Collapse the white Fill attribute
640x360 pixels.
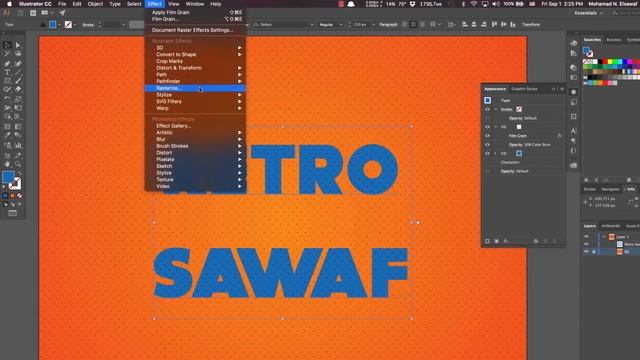pos(496,127)
